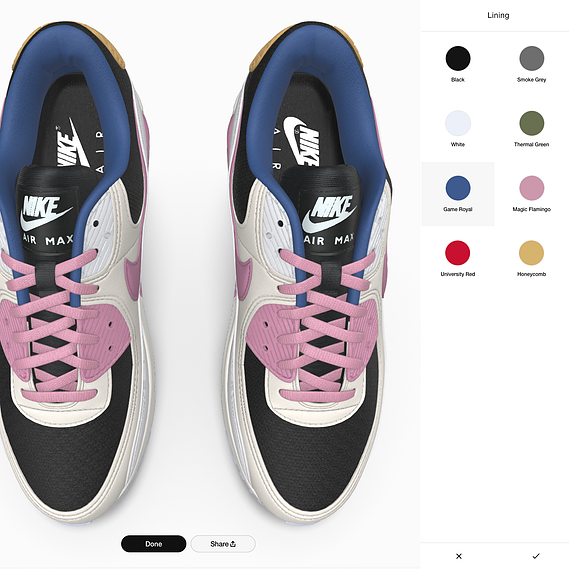Pick the Honeycomb yellow swatch
The image size is (569, 569).
tap(531, 253)
